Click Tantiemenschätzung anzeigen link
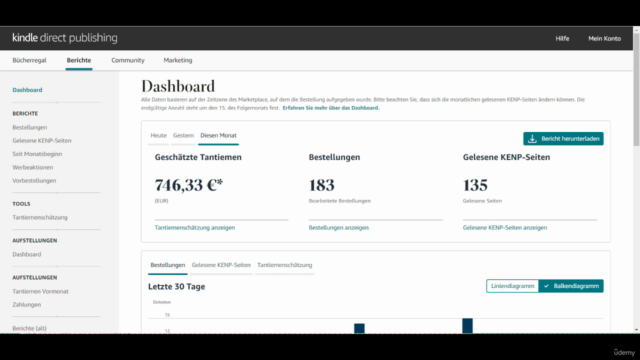 (195, 228)
